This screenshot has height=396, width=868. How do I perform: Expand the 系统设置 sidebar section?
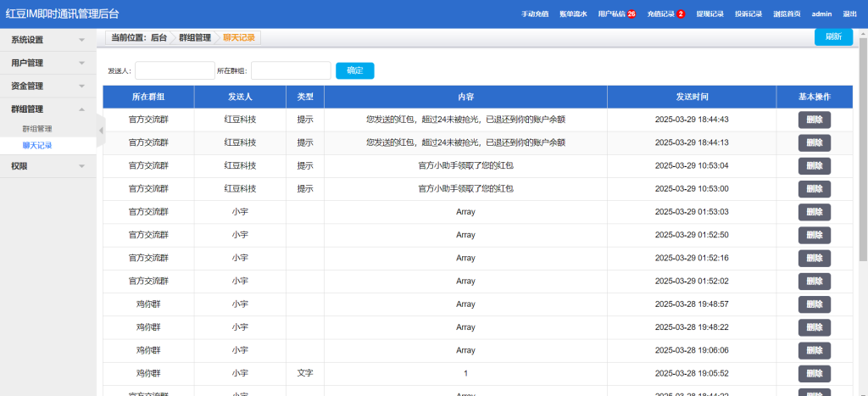pos(47,40)
